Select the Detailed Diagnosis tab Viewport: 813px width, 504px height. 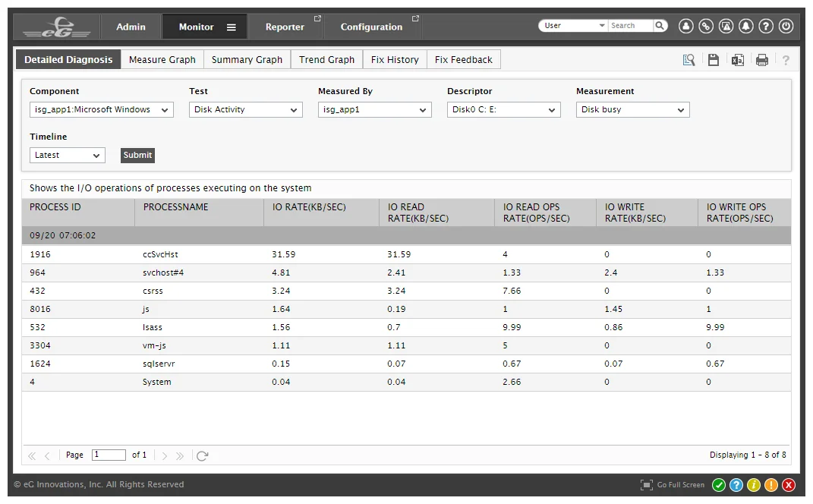coord(68,60)
